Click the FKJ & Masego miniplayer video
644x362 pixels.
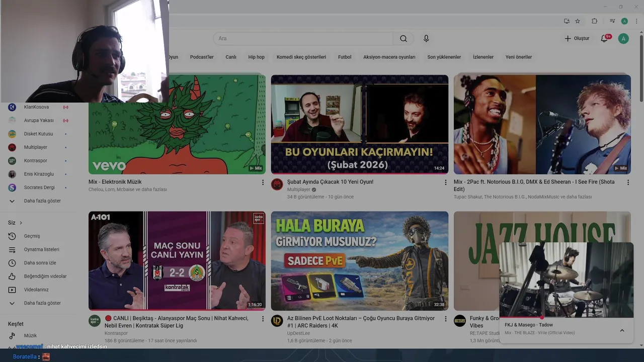pos(567,280)
